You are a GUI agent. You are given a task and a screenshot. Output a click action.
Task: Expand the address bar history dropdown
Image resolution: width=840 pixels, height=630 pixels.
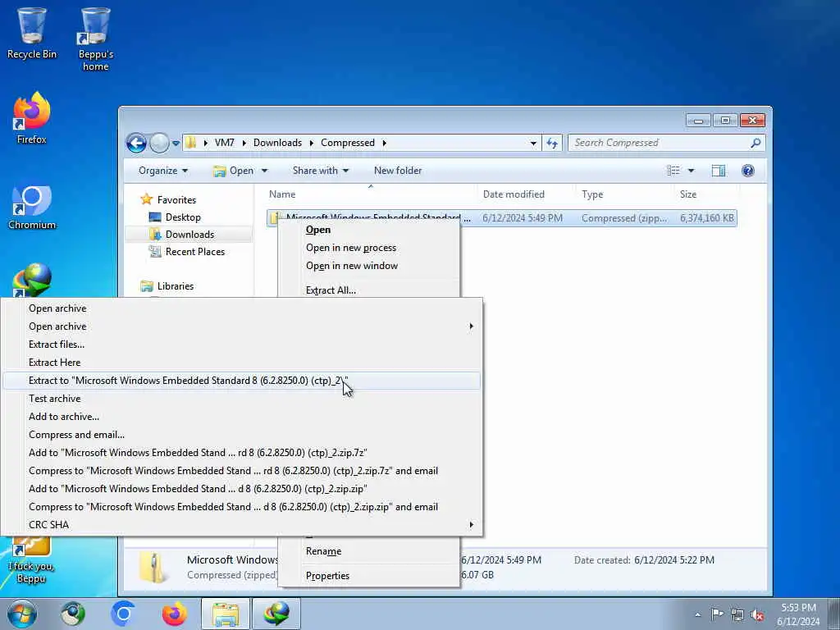(x=533, y=143)
